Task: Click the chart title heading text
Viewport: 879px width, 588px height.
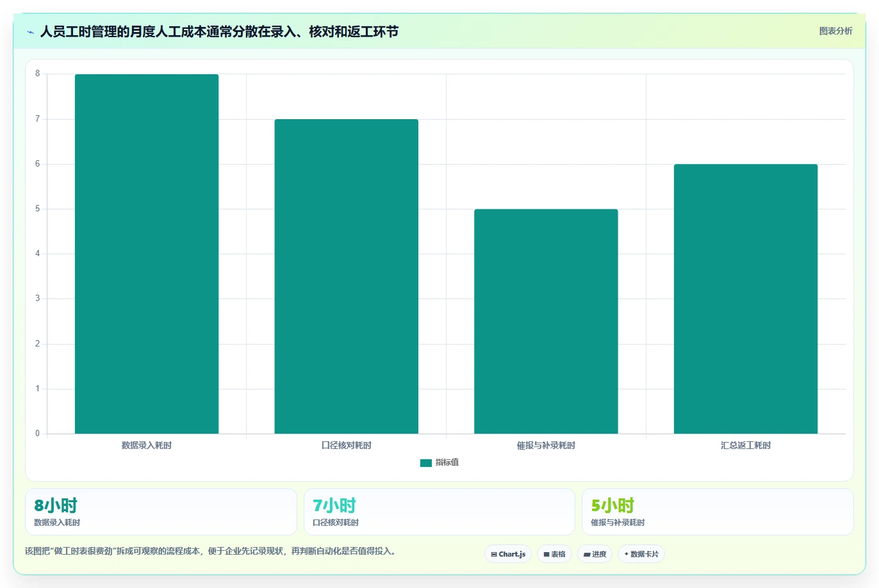Action: click(x=219, y=31)
